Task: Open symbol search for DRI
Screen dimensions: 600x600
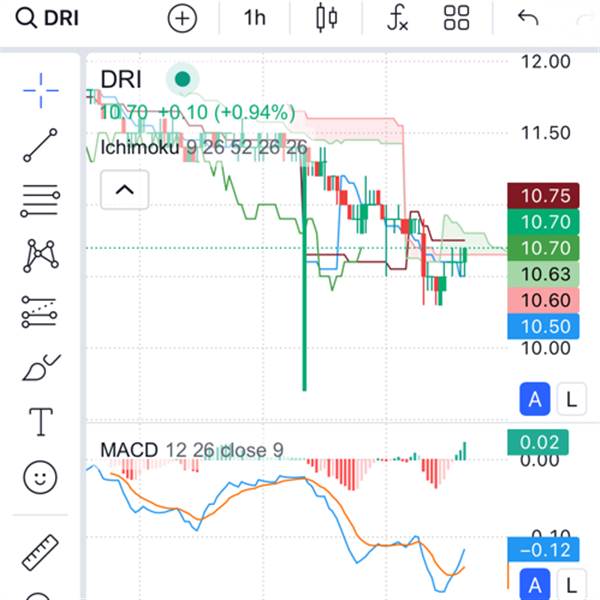Action: click(x=47, y=18)
